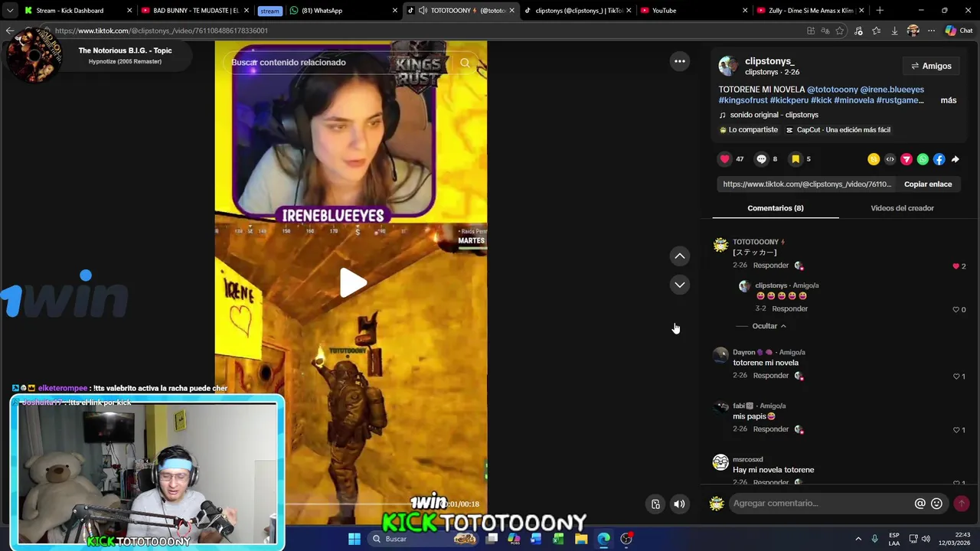Like fabi's comment heart

955,430
